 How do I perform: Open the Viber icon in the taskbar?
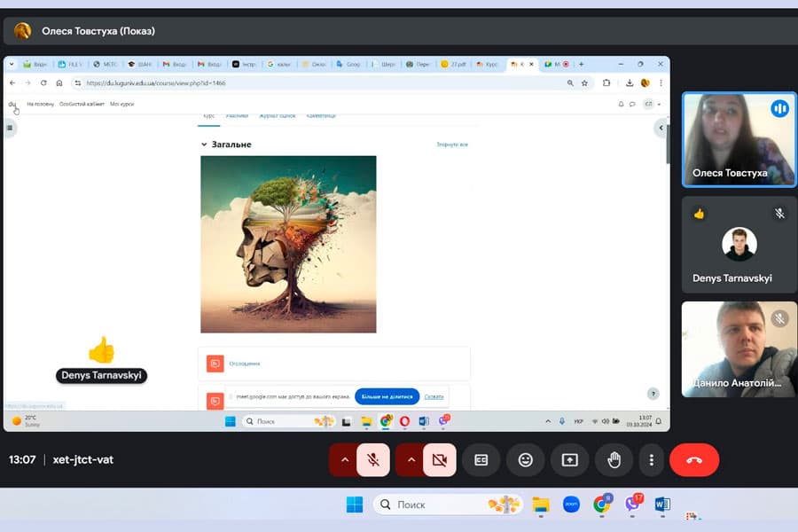(632, 505)
